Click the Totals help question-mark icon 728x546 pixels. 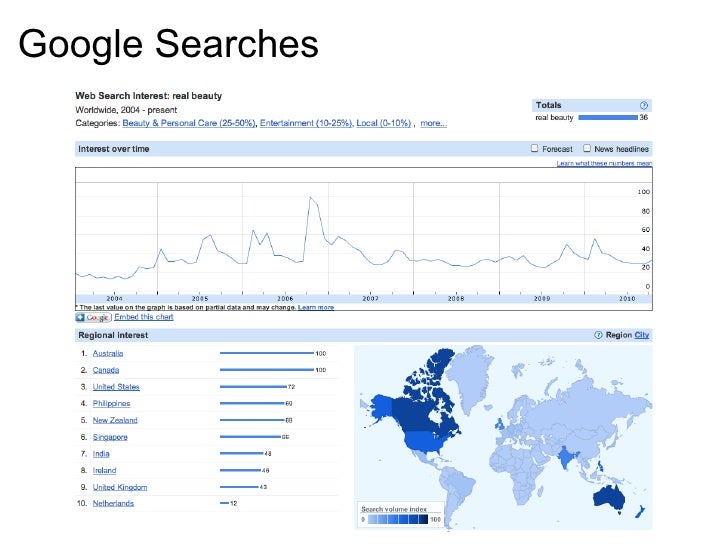coord(644,105)
